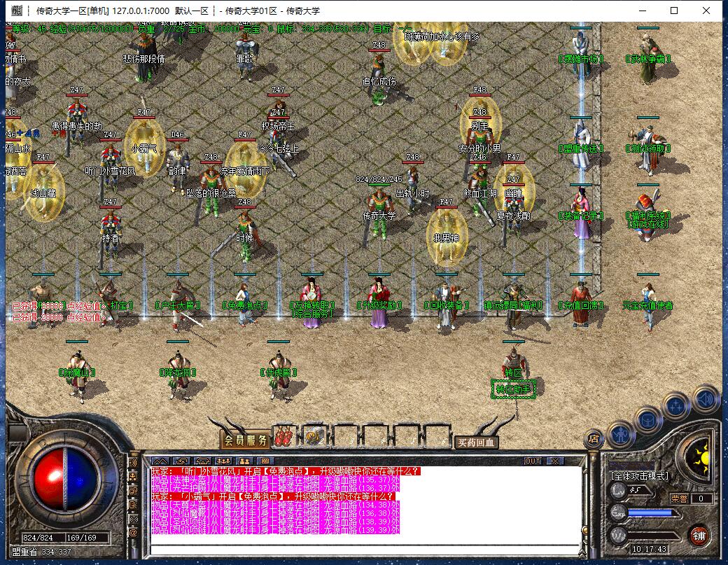The width and height of the screenshot is (728, 565).
Task: Click the OUT button above chat
Action: [x=533, y=461]
